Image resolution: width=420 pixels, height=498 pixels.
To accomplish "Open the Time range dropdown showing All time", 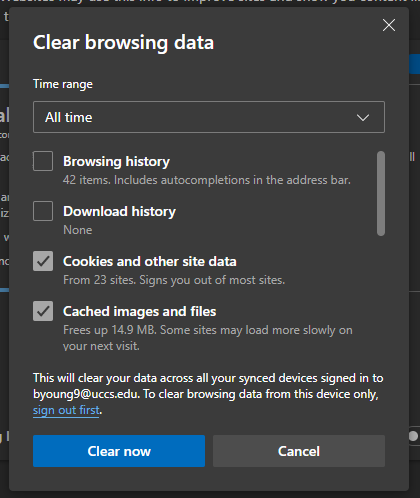I will pos(209,117).
